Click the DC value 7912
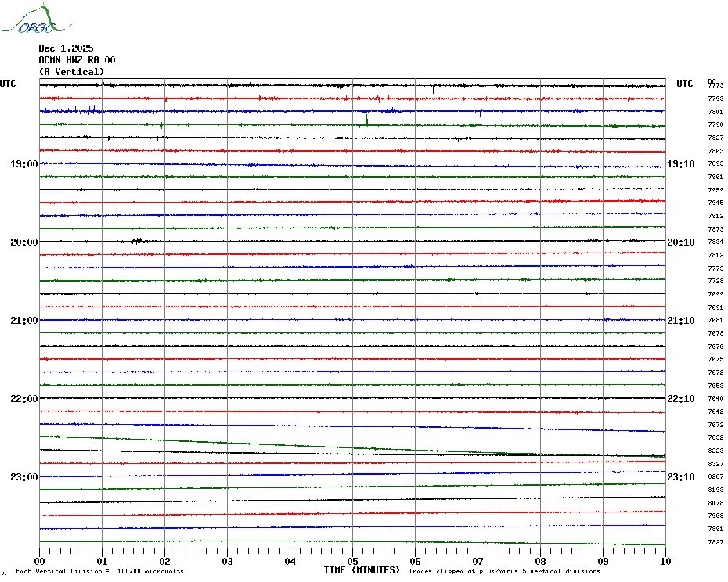This screenshot has height=582, width=728. (715, 216)
